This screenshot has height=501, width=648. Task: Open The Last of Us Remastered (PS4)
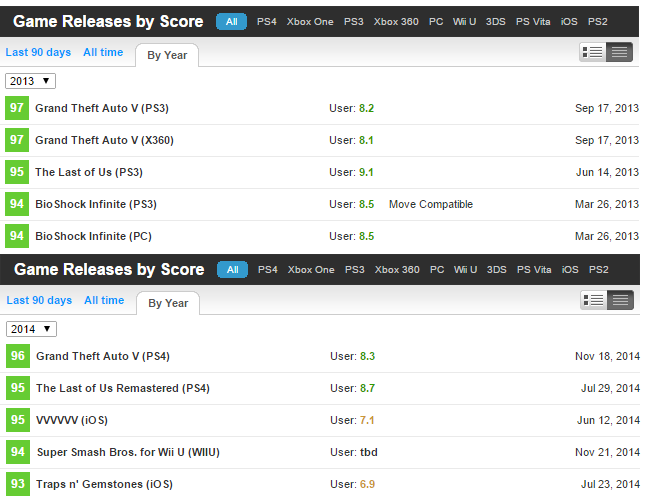click(x=123, y=388)
